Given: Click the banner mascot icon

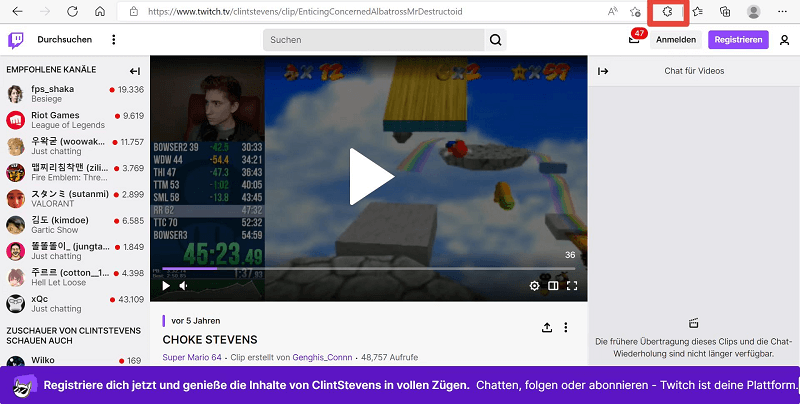Looking at the screenshot, I should point(24,385).
